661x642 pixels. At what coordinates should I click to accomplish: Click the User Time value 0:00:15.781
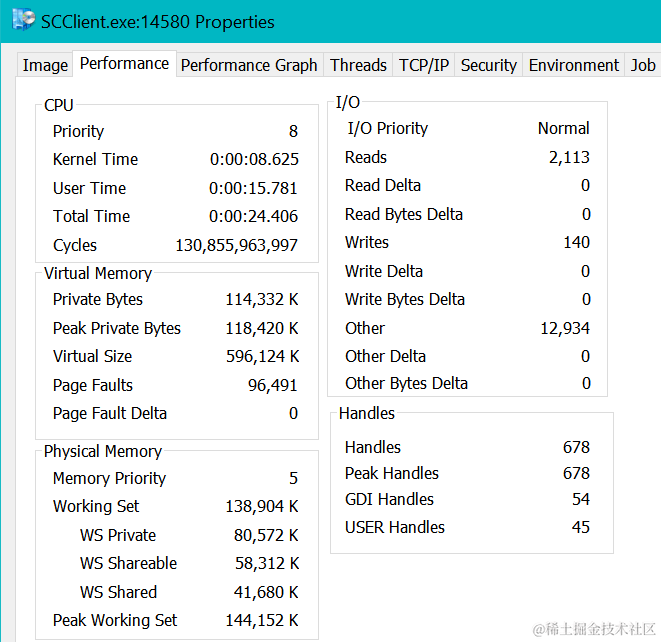253,188
